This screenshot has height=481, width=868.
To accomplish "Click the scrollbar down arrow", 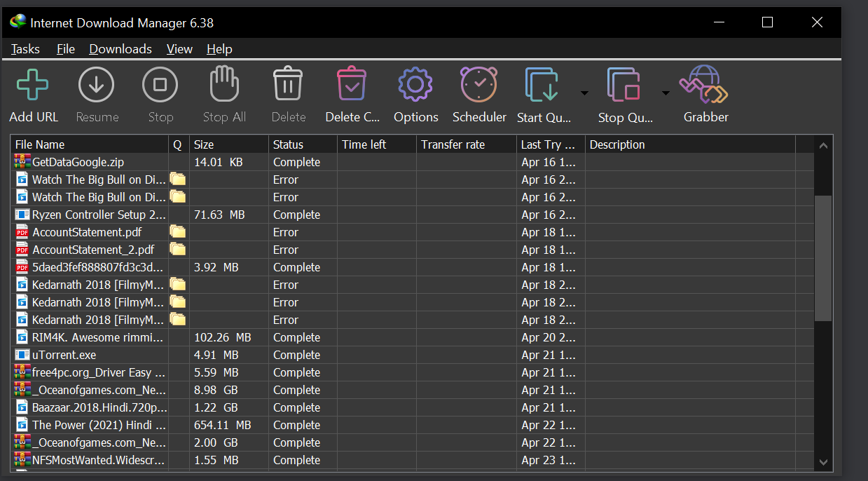I will coord(823,461).
